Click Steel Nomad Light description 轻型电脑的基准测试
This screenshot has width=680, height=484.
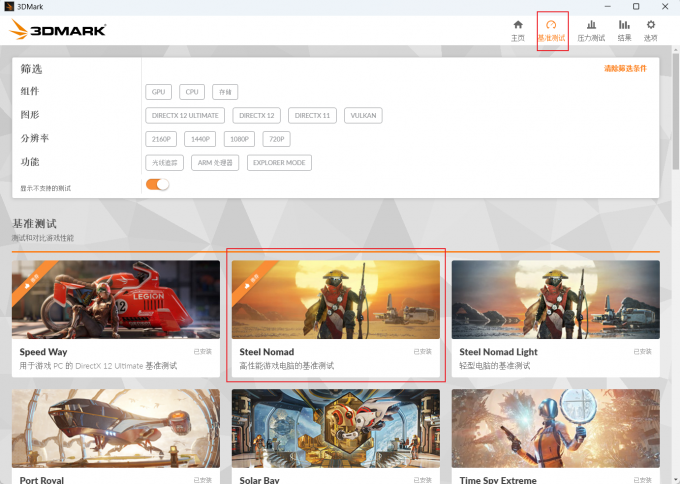494,366
